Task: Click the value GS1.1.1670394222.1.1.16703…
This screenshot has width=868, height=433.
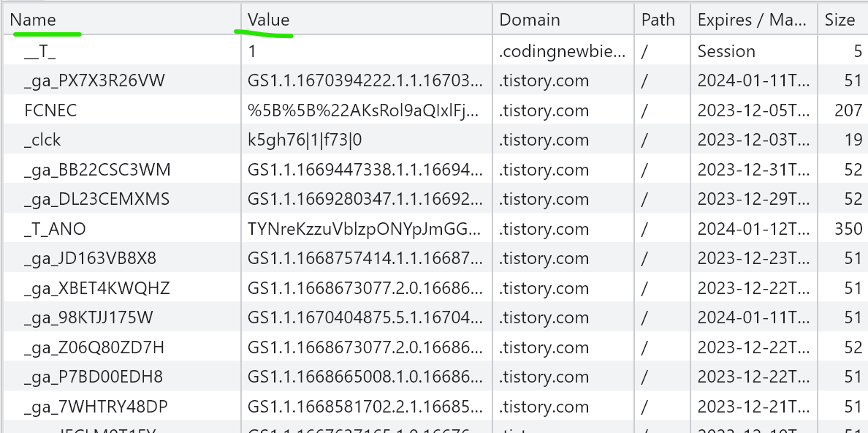Action: [365, 81]
